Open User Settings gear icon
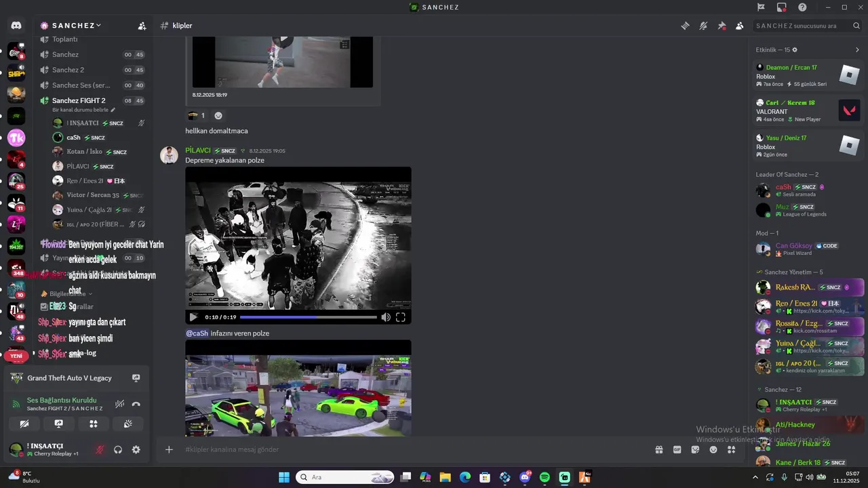Image resolution: width=868 pixels, height=488 pixels. coord(136,449)
